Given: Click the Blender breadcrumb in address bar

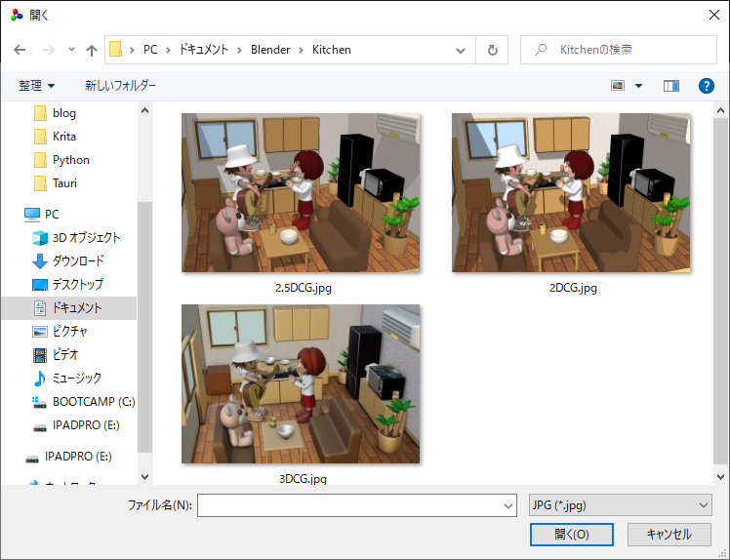Looking at the screenshot, I should click(x=270, y=50).
